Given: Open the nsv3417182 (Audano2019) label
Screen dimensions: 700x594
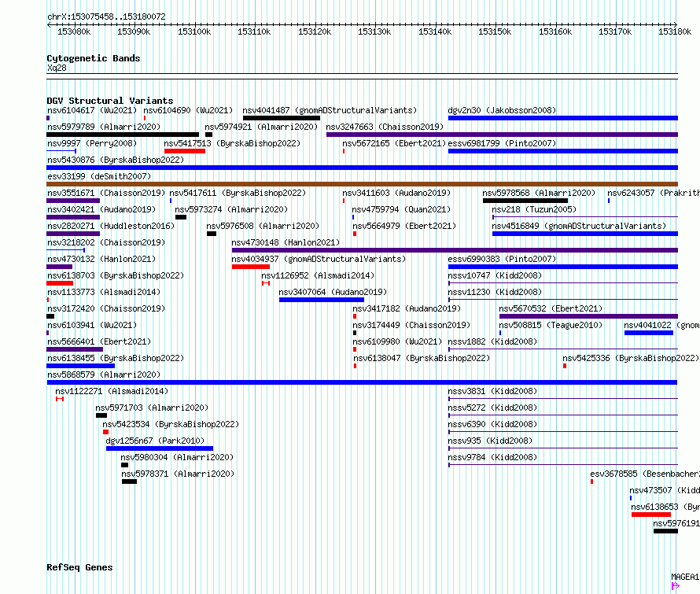Looking at the screenshot, I should pos(407,308).
